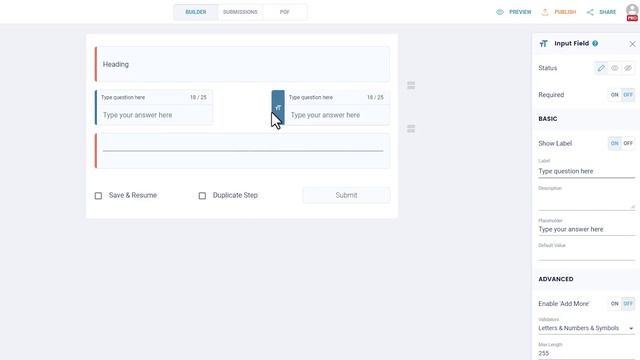Viewport: 640px width, 360px height.
Task: Open the PDF tab
Action: click(284, 12)
